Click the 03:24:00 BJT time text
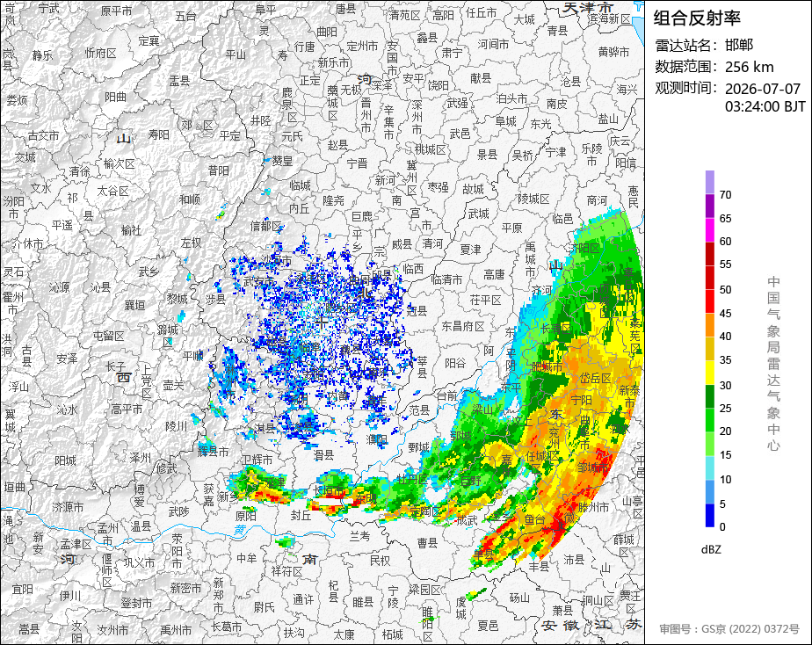Viewport: 812px width, 645px height. tap(765, 106)
